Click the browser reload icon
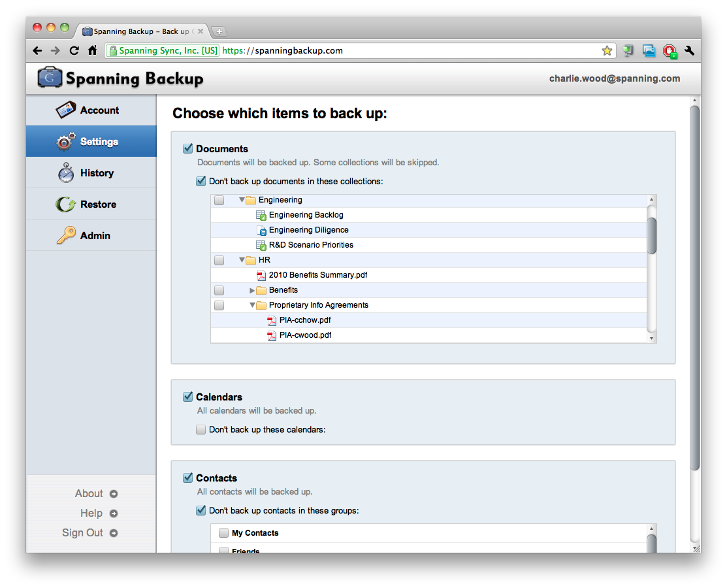Image resolution: width=727 pixels, height=588 pixels. pyautogui.click(x=74, y=50)
